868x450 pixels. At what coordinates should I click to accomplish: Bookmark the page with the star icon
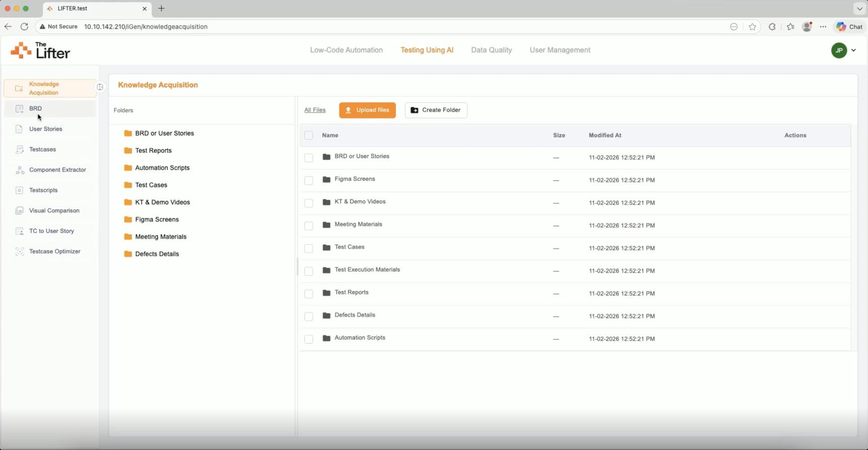click(752, 27)
